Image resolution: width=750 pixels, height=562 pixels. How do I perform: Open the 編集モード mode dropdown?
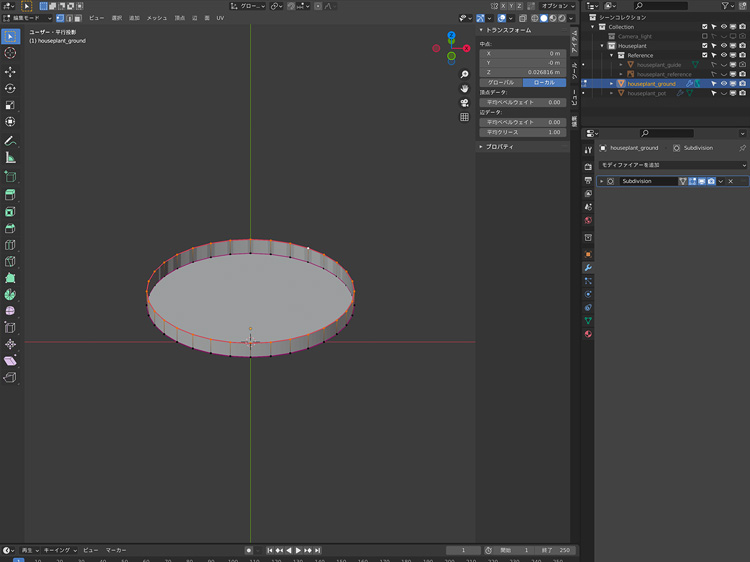pos(27,18)
